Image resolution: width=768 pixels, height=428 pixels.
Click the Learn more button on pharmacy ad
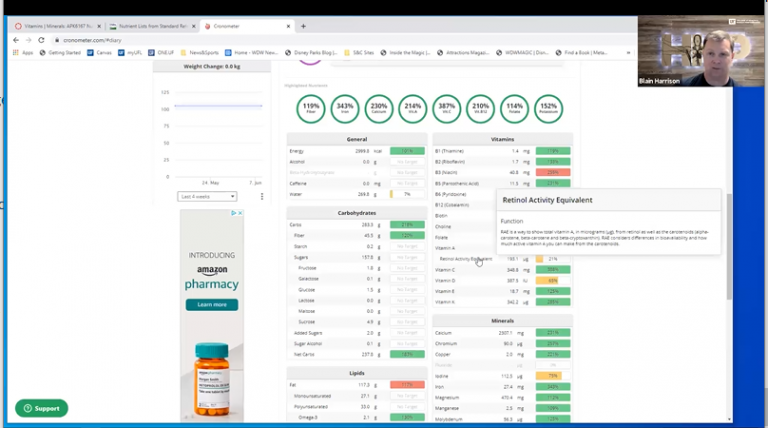coord(211,304)
